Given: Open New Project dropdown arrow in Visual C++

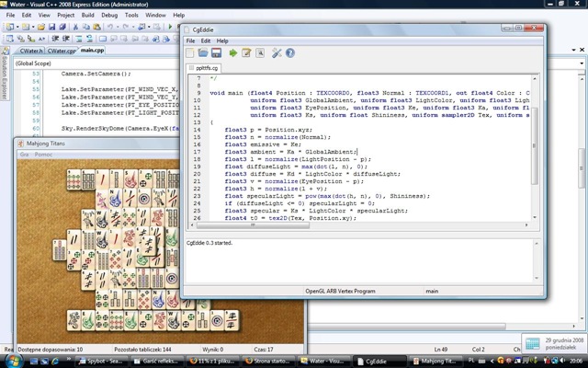Looking at the screenshot, I should (17, 27).
